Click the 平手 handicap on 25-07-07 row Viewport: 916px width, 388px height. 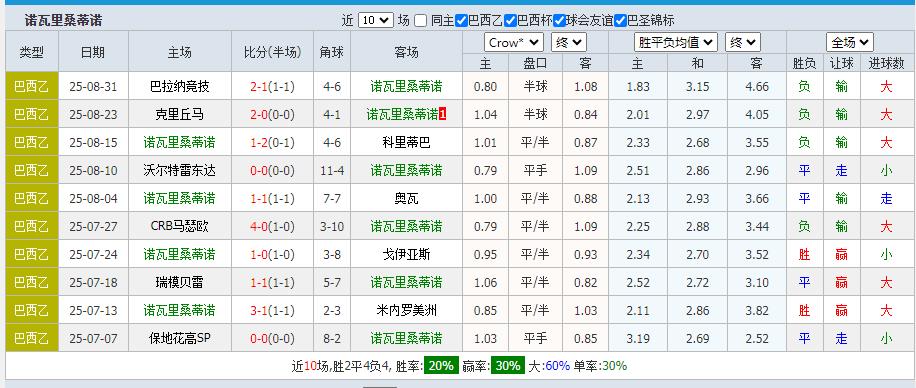tap(536, 338)
